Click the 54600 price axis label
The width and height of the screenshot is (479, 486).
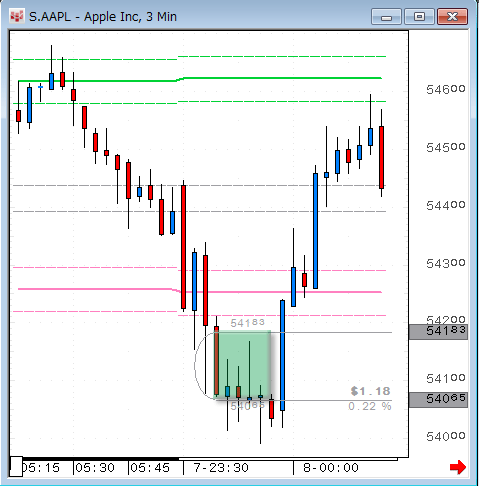(446, 89)
